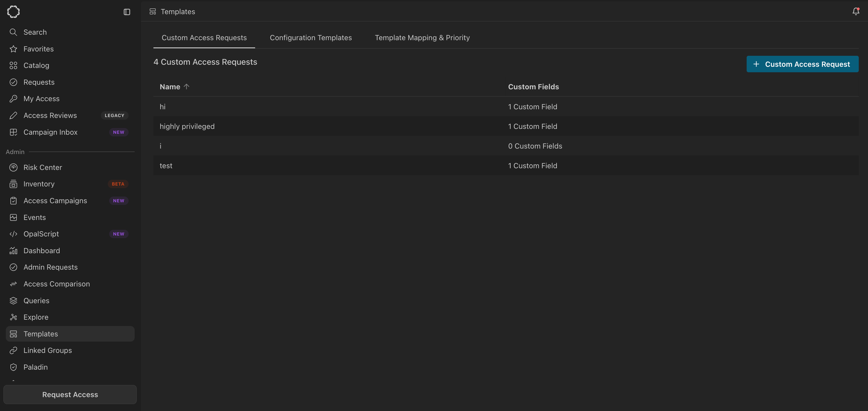Click the Risk Center radar icon
868x411 pixels.
pos(14,167)
